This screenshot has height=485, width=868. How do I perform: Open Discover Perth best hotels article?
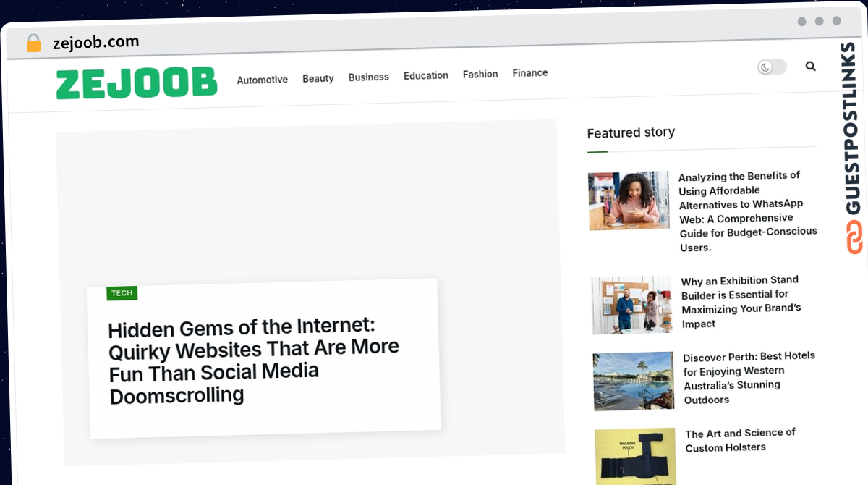(749, 378)
